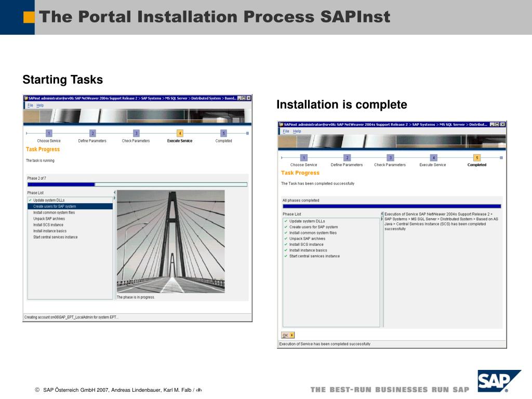Maximize the Starting Tasks SAPinst window

[244, 98]
